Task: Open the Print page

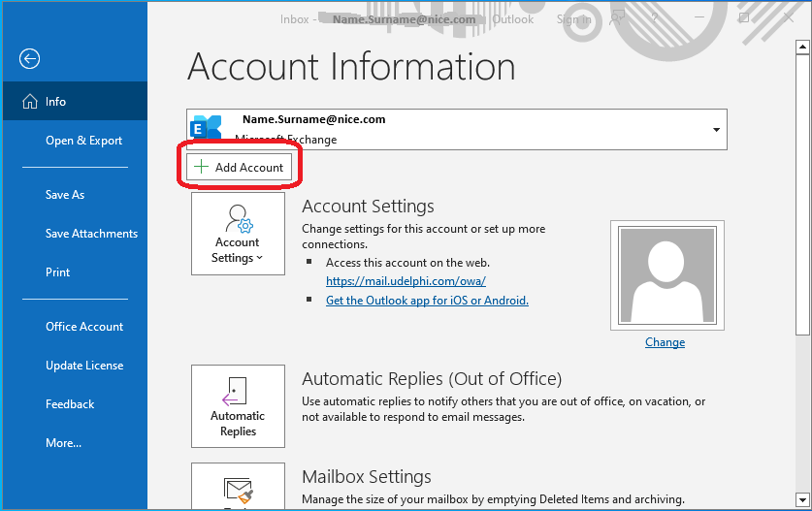Action: 57,272
